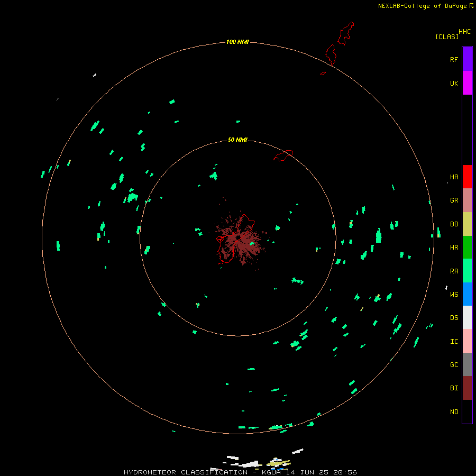The image size is (476, 476).
Task: Select the DS white legend swatch
Action: [x=467, y=317]
